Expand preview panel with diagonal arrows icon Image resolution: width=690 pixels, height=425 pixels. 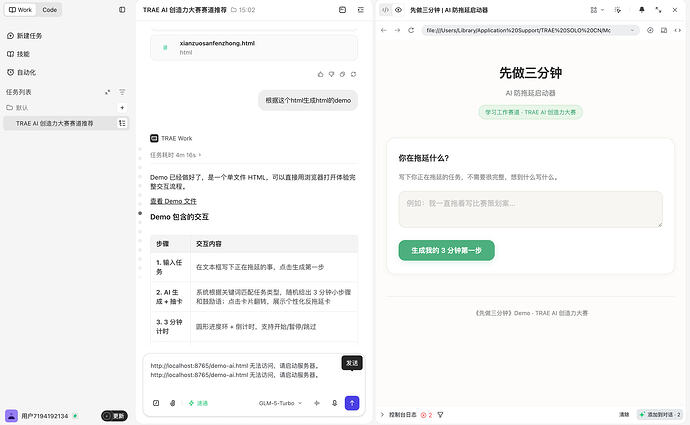tap(658, 10)
